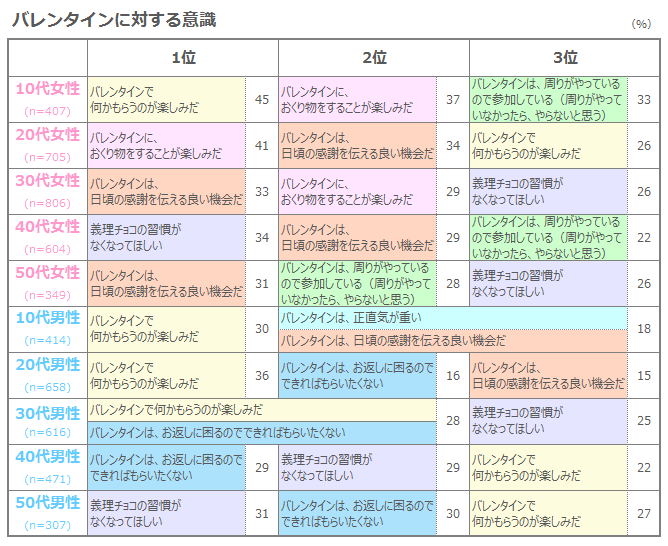This screenshot has height=546, width=668.
Task: Click value 33 in 30代女性 1位 column
Action: pyautogui.click(x=262, y=192)
